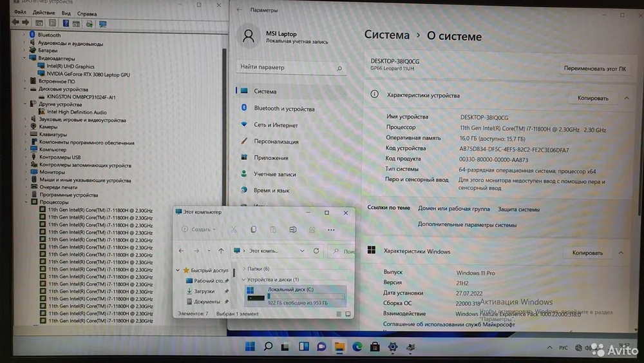Select NVIDIA GeForce RTX 3080 Laptop GPU

[x=88, y=74]
